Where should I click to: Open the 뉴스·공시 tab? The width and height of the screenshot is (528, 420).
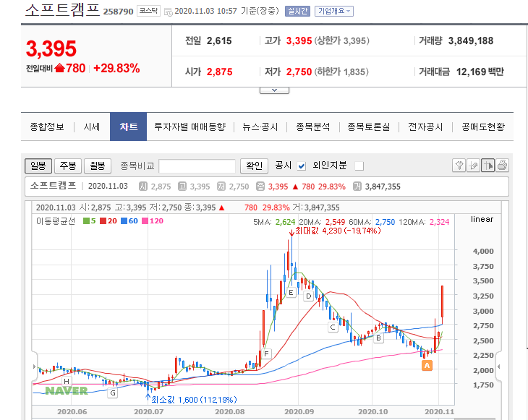(260, 127)
